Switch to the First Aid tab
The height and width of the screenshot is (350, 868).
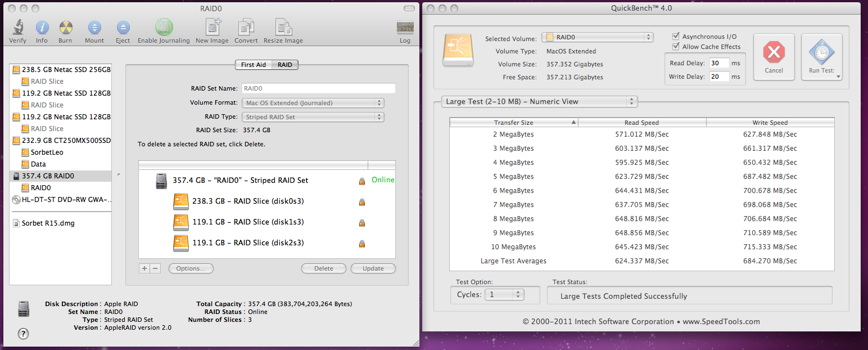pos(254,65)
